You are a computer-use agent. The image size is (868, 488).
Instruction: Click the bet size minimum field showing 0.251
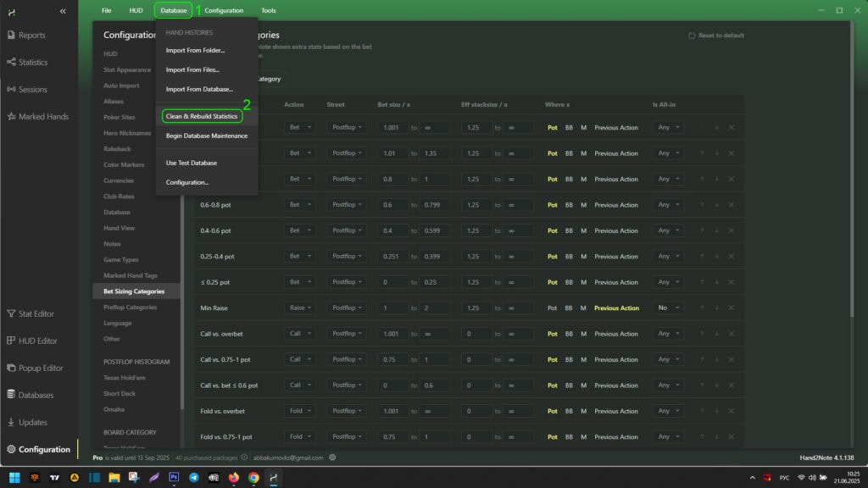(392, 257)
